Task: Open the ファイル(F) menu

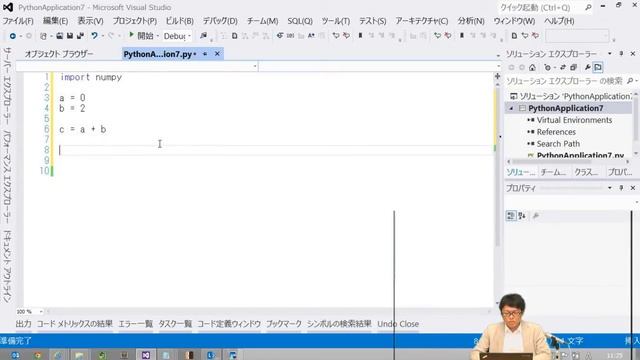Action: point(18,21)
